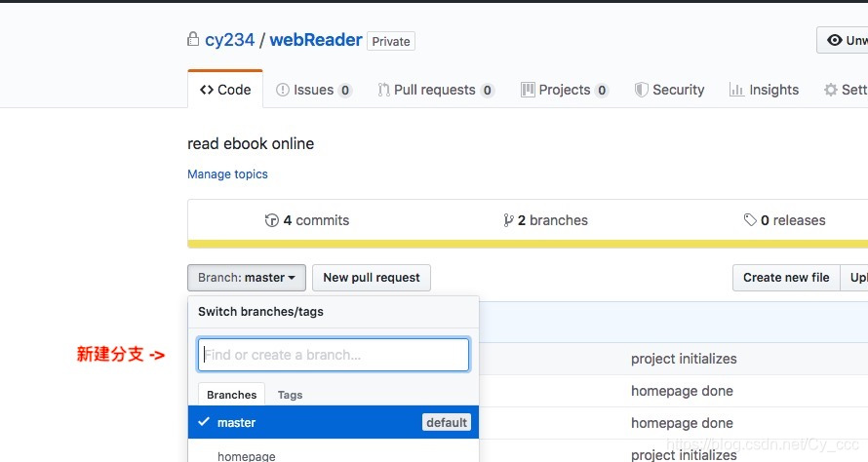Click the Pull requests count badge
This screenshot has width=868, height=462.
487,91
